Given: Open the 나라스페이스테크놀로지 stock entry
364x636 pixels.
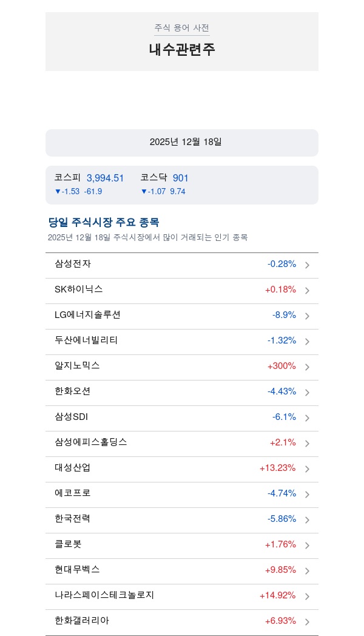Looking at the screenshot, I should click(x=181, y=595).
